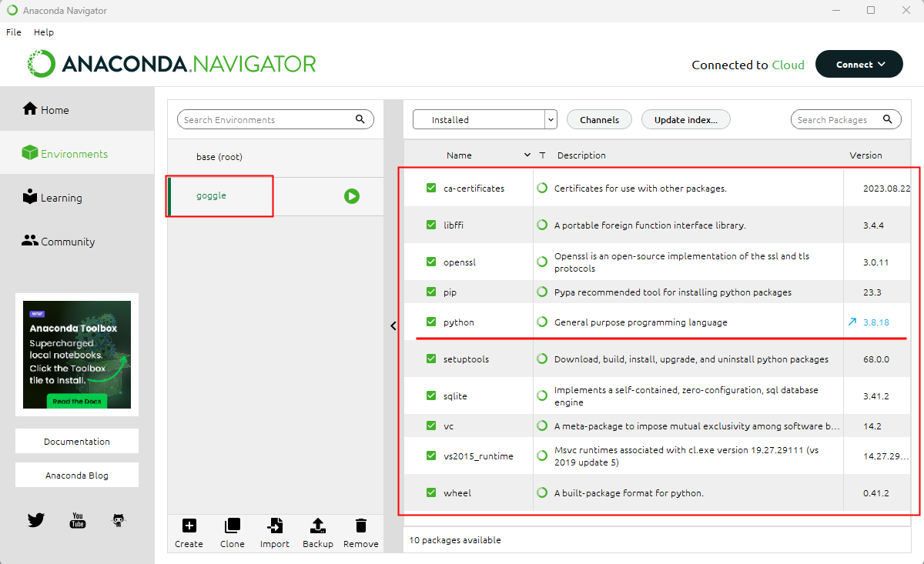924x564 pixels.
Task: Click the pip package type icon
Action: pos(542,292)
